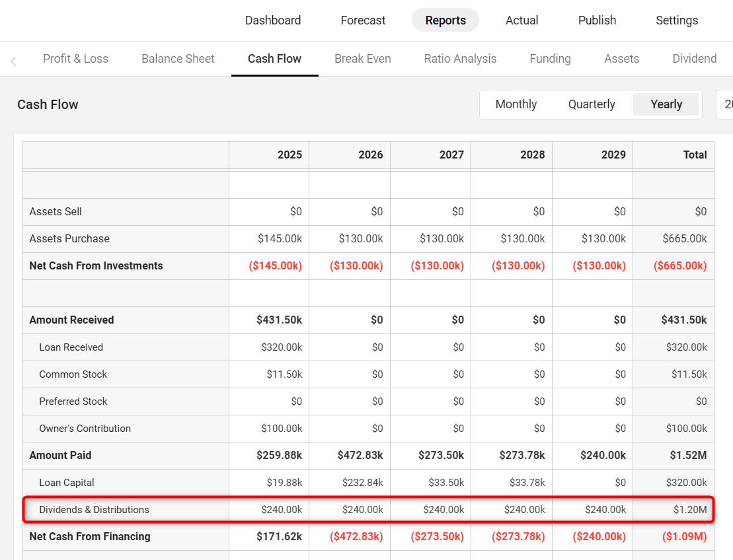Switch to the Profit & Loss tab
Image resolution: width=733 pixels, height=560 pixels.
75,59
